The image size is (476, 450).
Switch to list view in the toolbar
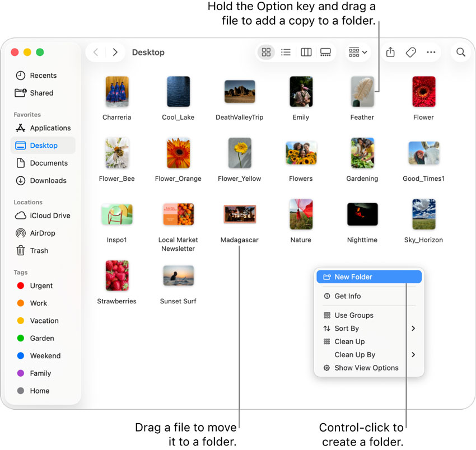coord(286,52)
